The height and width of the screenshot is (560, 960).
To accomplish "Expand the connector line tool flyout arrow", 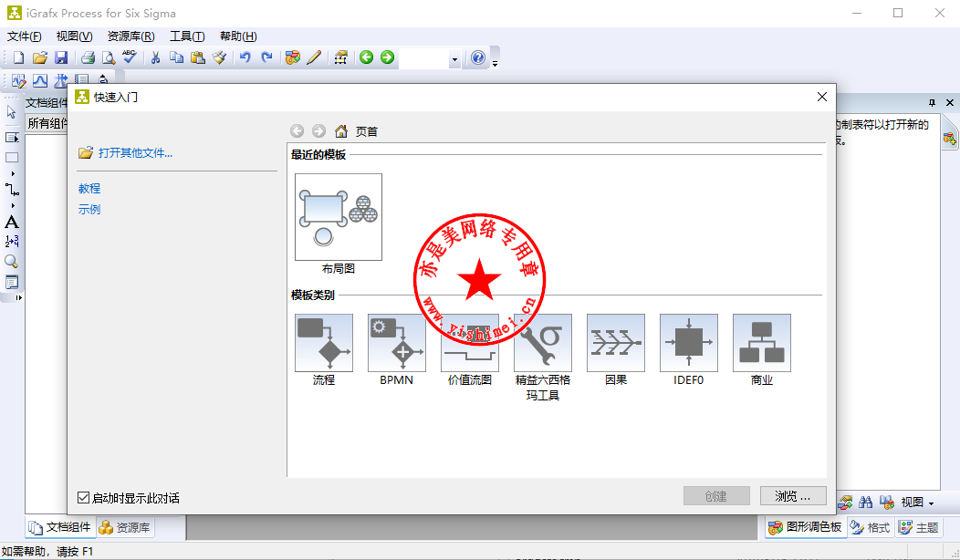I will (x=12, y=205).
